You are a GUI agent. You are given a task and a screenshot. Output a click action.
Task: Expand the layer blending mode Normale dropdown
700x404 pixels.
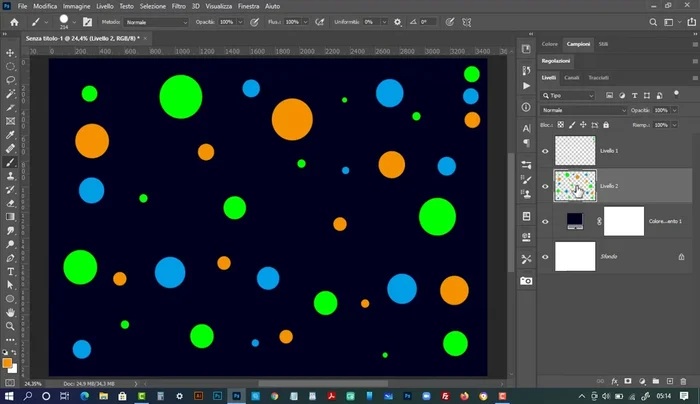[583, 110]
